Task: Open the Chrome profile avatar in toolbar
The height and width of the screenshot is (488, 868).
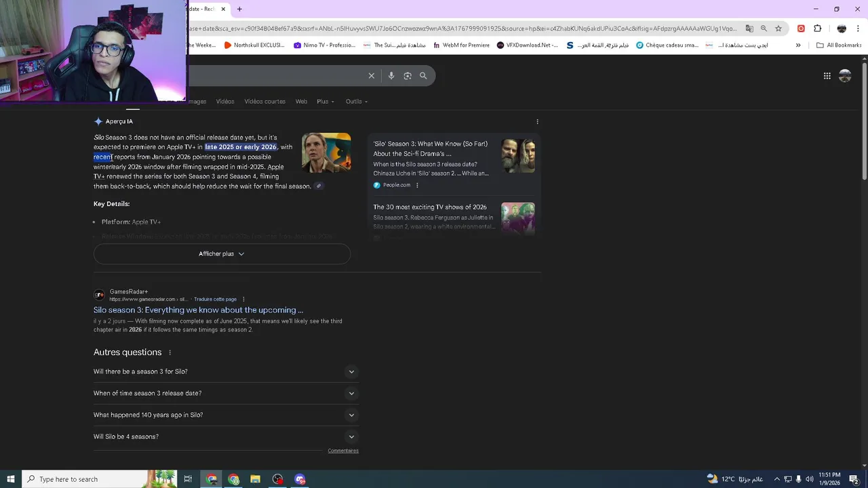Action: pyautogui.click(x=842, y=28)
